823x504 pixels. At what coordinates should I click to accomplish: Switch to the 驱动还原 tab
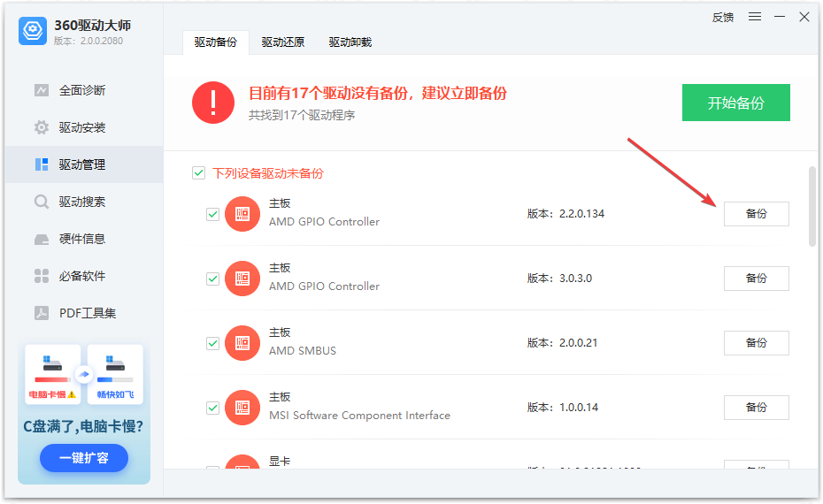(283, 42)
